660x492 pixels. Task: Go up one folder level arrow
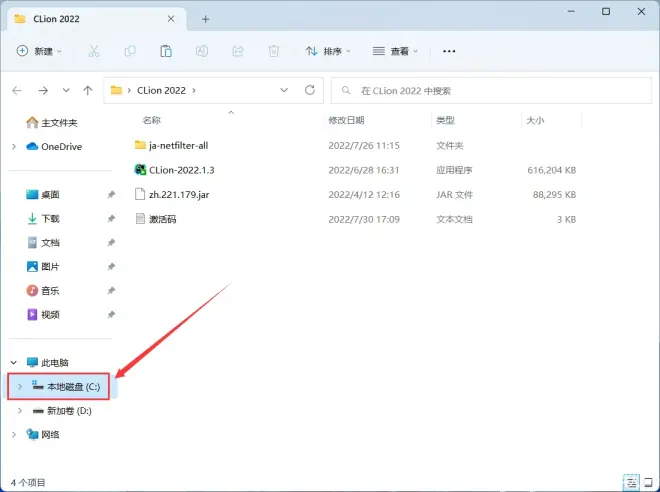[x=88, y=90]
